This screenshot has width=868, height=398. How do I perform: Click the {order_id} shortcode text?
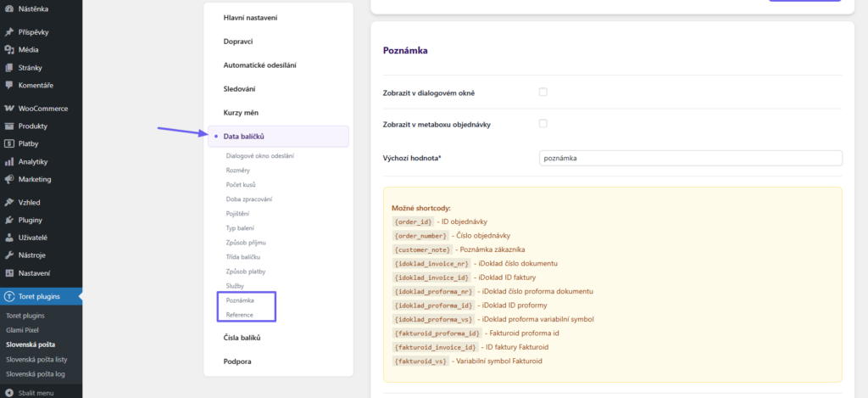click(x=413, y=221)
